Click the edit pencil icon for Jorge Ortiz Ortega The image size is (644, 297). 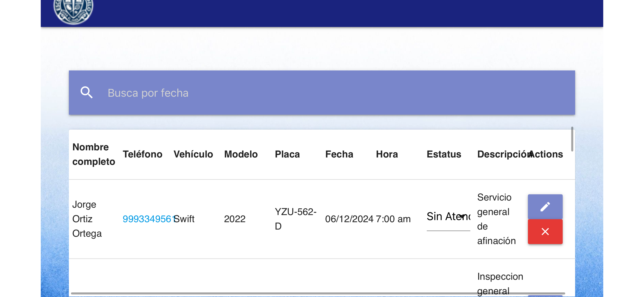click(x=545, y=206)
